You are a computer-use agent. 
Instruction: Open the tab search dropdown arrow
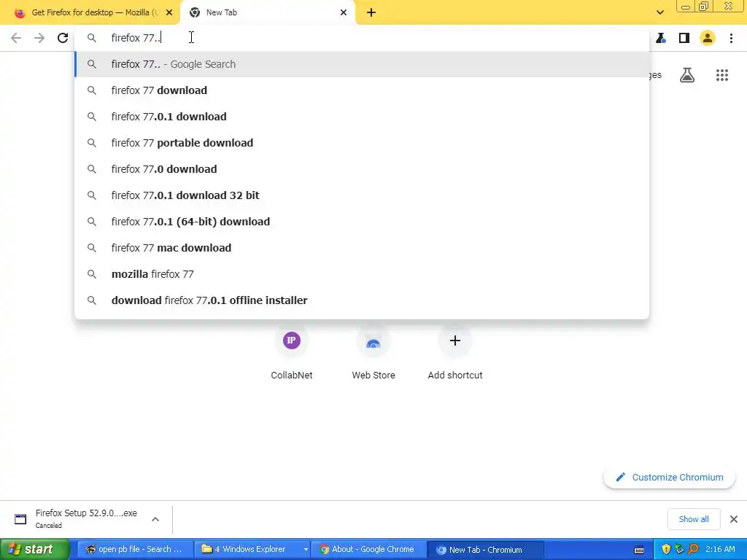coord(659,12)
